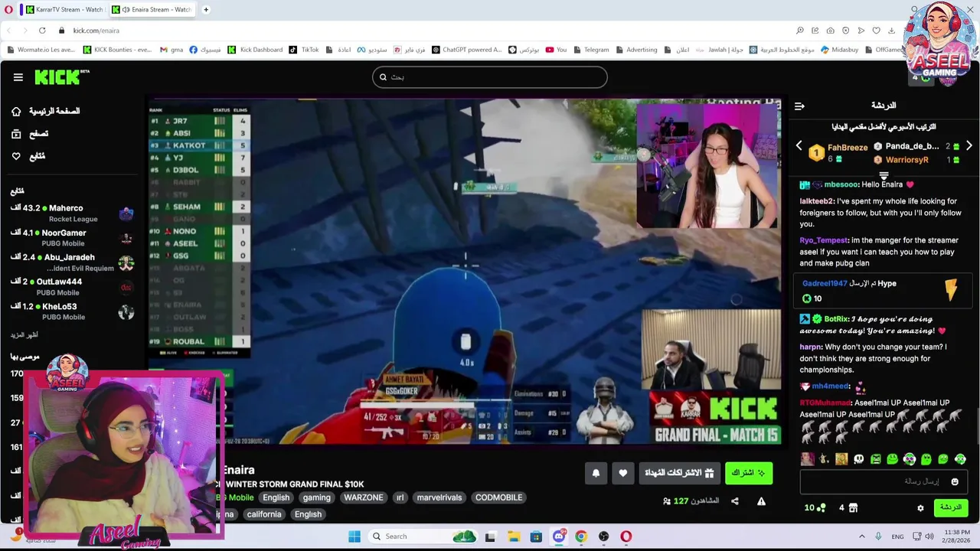Expand 'show more' followed channels
The height and width of the screenshot is (551, 980).
click(x=24, y=335)
